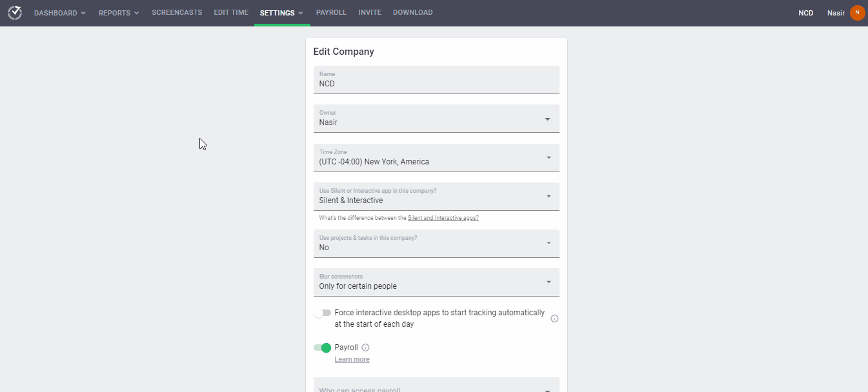Select the Invite navigation item
Image resolution: width=868 pixels, height=392 pixels.
click(x=370, y=13)
